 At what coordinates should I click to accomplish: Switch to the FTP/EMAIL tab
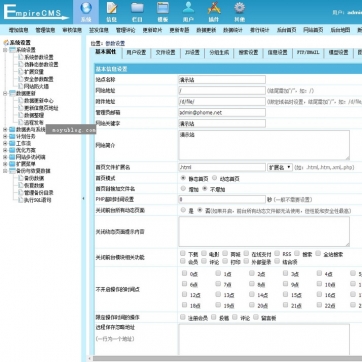pyautogui.click(x=308, y=53)
